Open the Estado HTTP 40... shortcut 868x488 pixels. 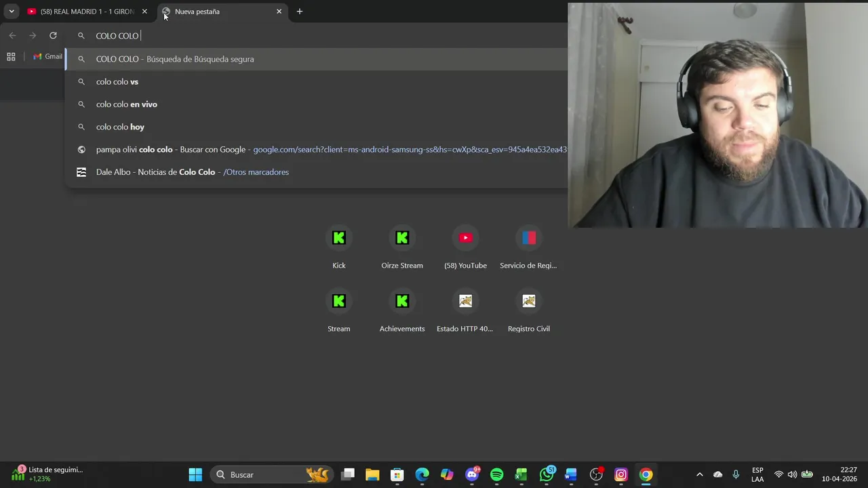coord(465,310)
